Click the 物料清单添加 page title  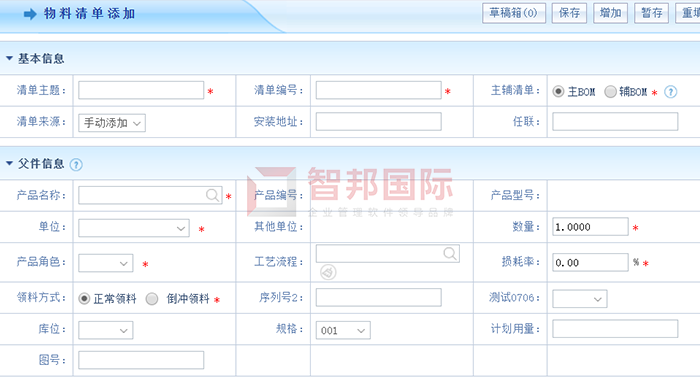point(89,14)
